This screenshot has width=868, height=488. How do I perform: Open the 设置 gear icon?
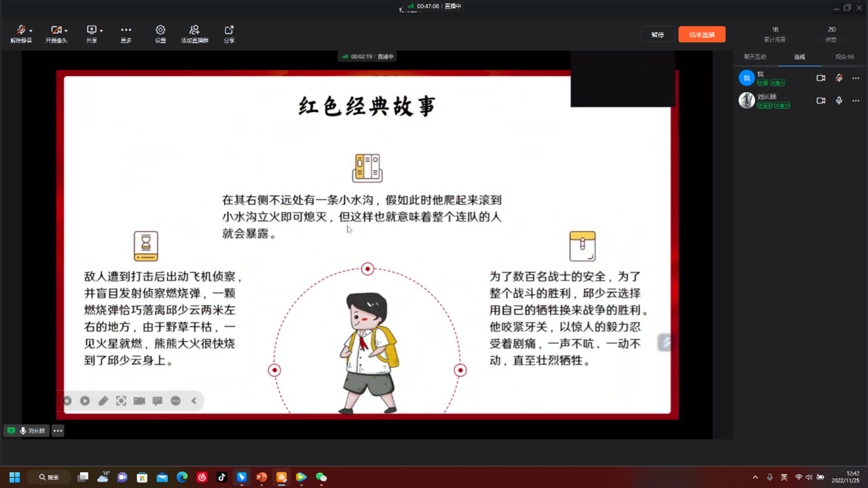point(160,33)
